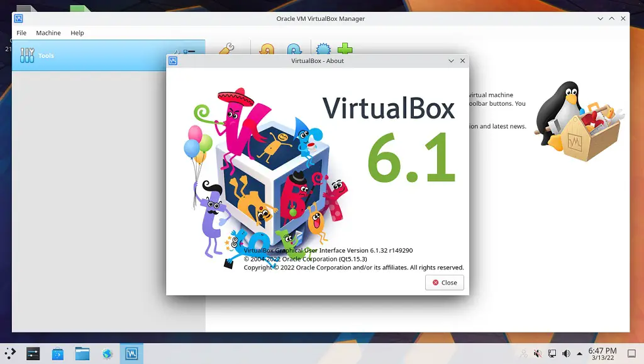
Task: Click the Show Desktop button in panel
Action: click(x=631, y=353)
